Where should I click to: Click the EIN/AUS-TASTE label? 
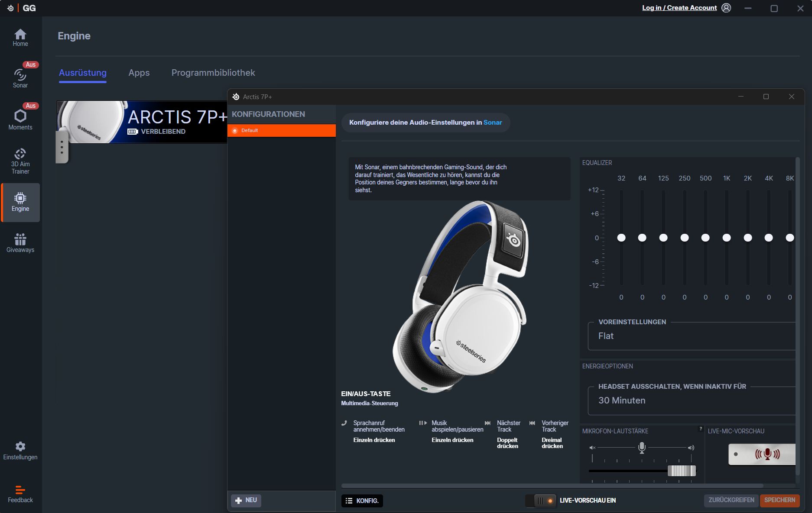(366, 394)
